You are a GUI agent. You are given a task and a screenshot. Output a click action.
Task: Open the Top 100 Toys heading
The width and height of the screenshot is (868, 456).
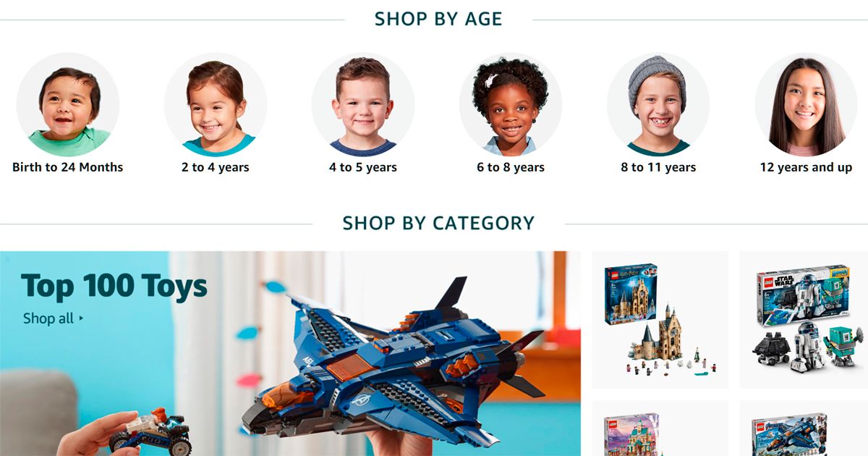tap(114, 287)
